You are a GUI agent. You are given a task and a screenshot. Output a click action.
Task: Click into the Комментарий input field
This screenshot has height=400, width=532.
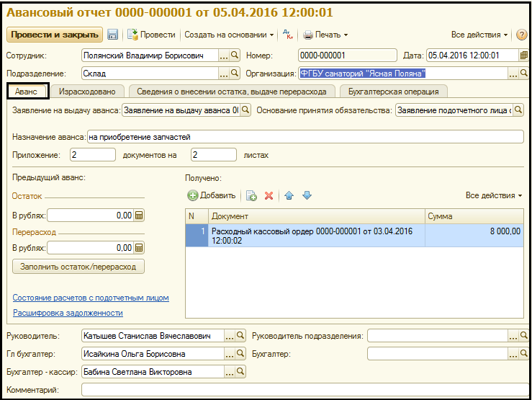[x=302, y=390]
